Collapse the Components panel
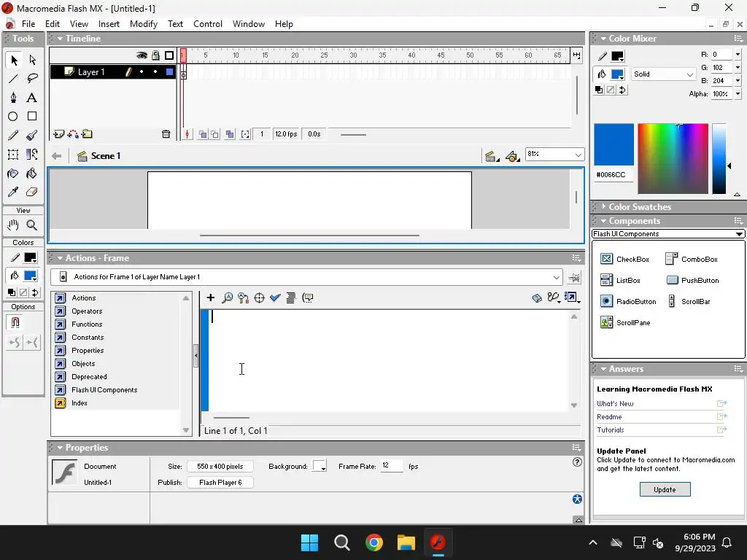The image size is (747, 560). 603,221
